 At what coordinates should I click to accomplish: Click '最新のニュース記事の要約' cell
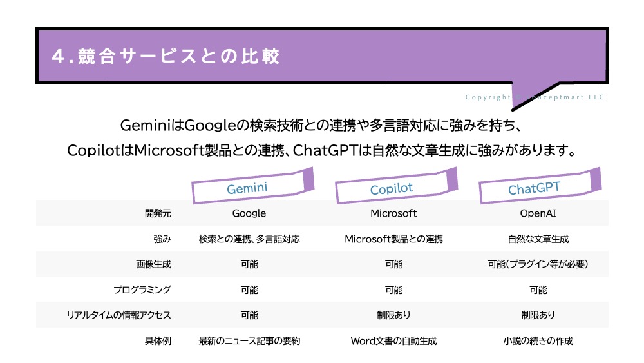[249, 341]
